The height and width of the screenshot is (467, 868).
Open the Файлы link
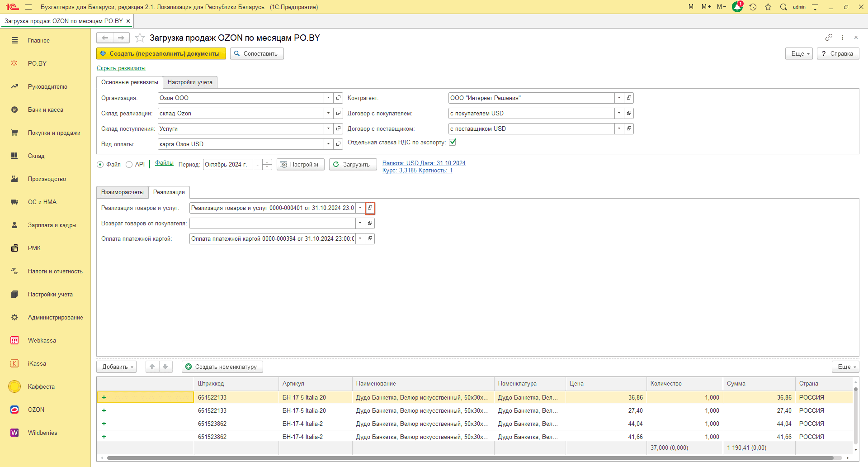tap(164, 162)
